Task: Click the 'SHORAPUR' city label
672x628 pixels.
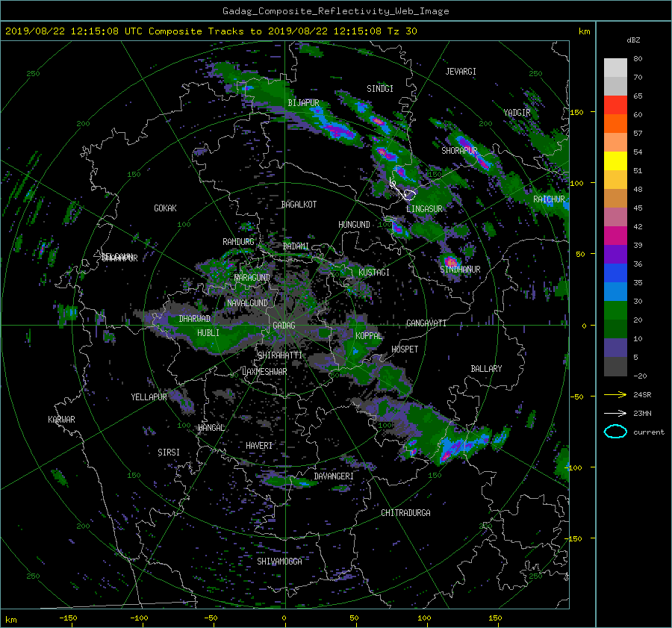Action: [459, 150]
